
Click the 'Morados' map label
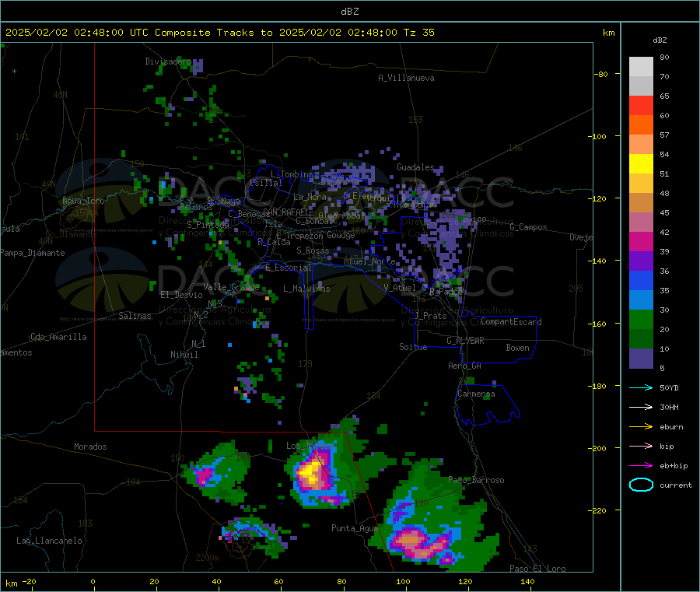point(90,447)
